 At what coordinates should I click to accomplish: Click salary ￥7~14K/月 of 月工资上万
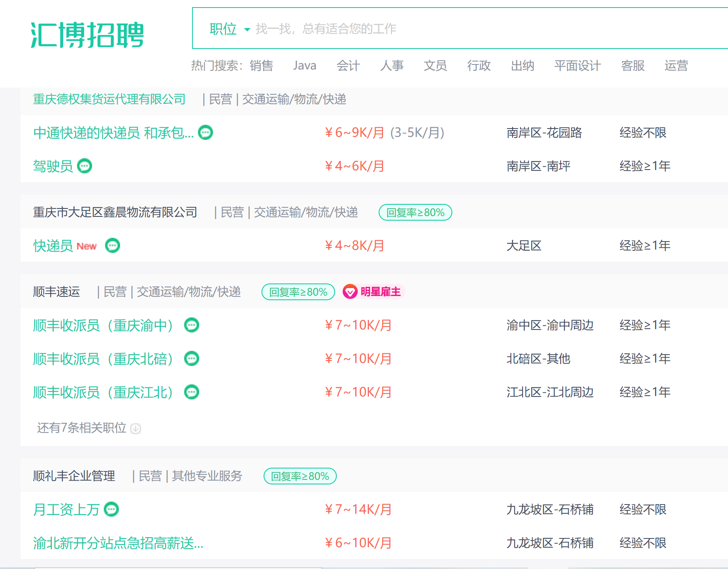[358, 510]
